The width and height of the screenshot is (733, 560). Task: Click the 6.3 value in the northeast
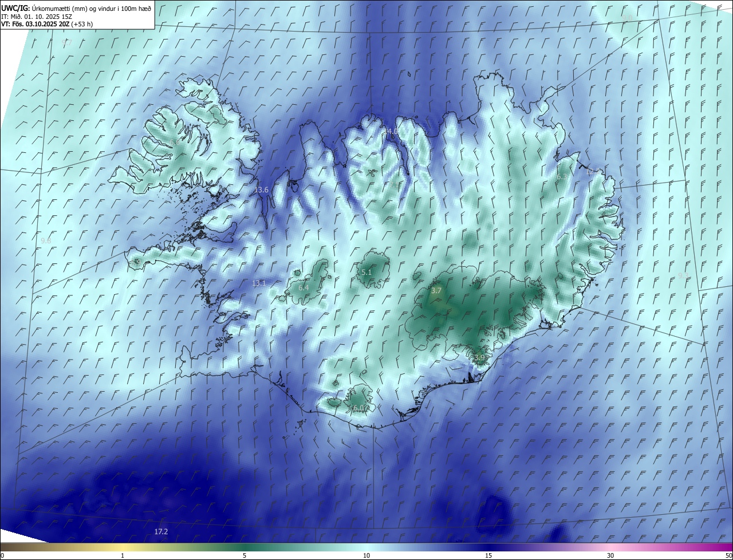[562, 177]
